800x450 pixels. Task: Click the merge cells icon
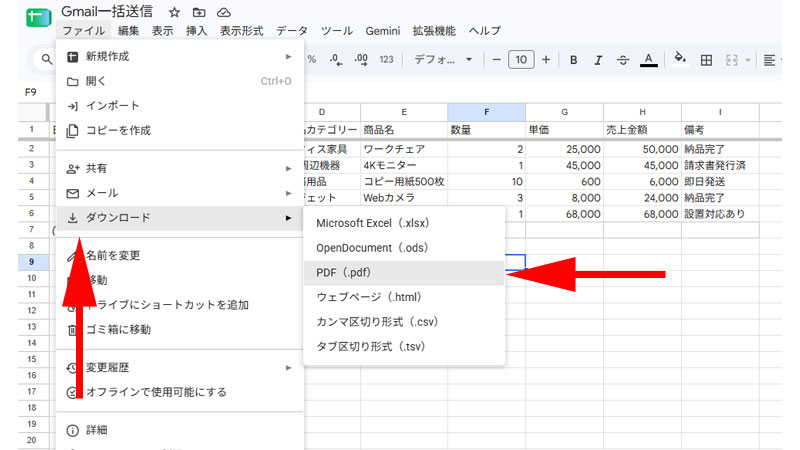tap(732, 60)
